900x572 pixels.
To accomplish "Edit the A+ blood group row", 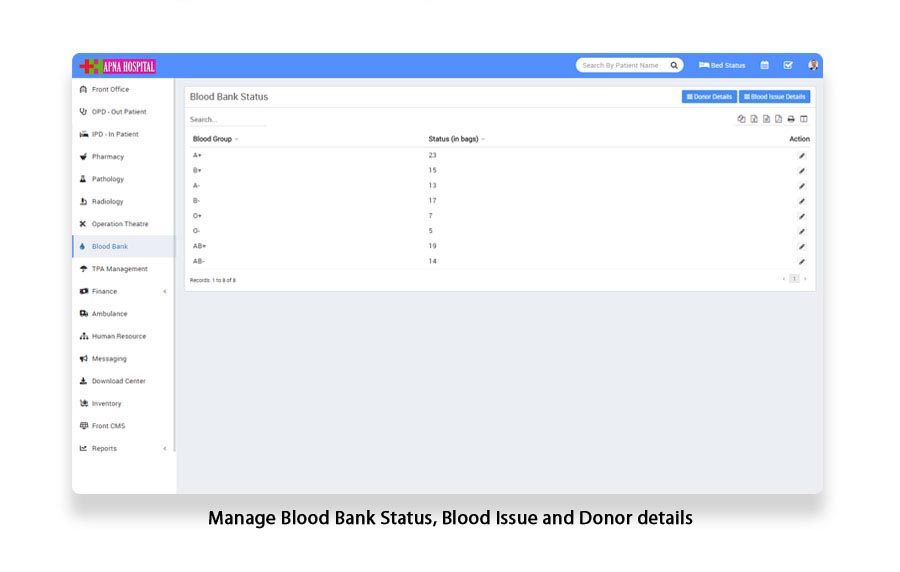I will click(x=802, y=155).
